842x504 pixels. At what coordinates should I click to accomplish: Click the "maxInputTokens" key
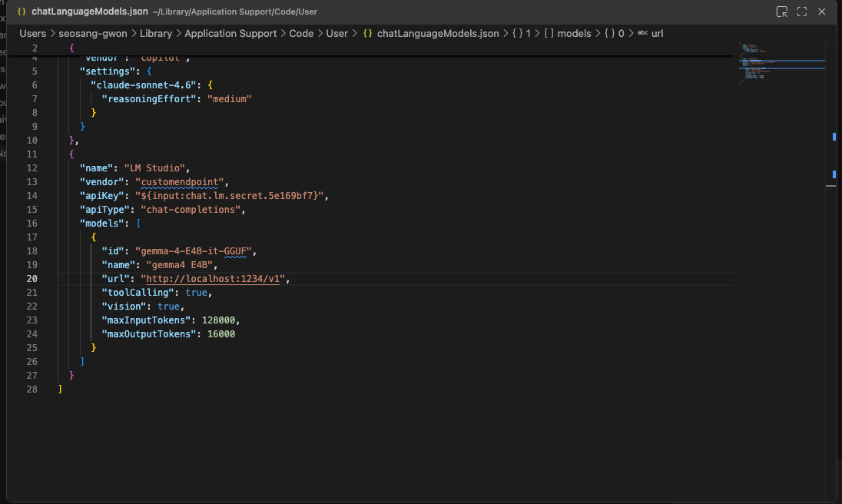[x=147, y=320]
